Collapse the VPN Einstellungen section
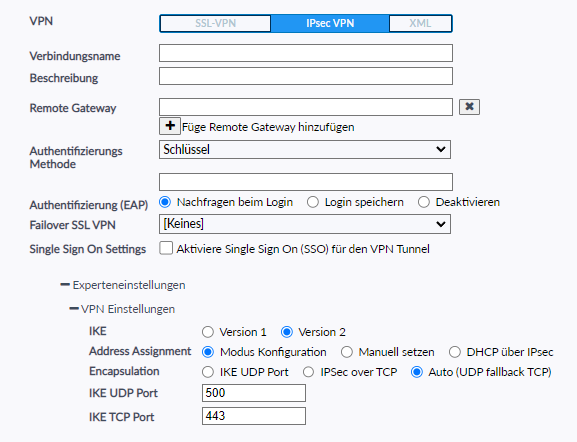This screenshot has width=577, height=442. (122, 309)
